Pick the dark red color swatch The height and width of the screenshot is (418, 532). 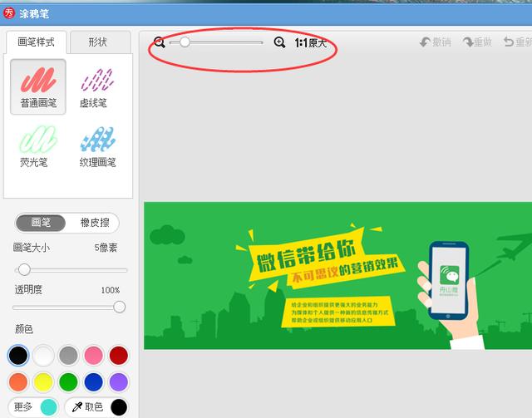[118, 356]
